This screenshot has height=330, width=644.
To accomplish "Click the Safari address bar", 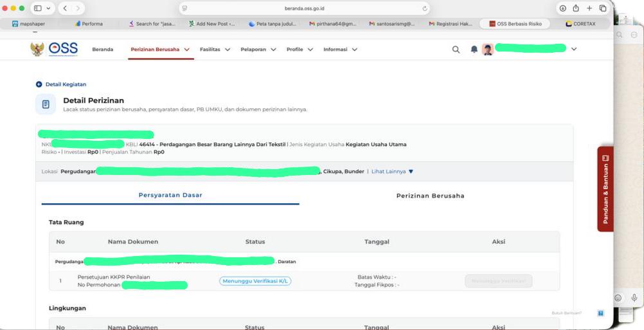I will click(x=305, y=9).
